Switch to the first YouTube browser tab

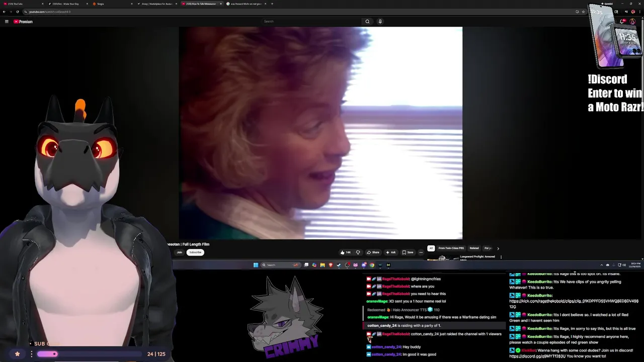tap(23, 4)
